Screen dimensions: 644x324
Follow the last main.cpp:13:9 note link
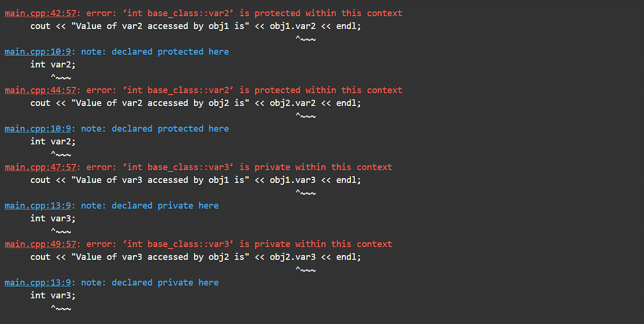point(38,283)
